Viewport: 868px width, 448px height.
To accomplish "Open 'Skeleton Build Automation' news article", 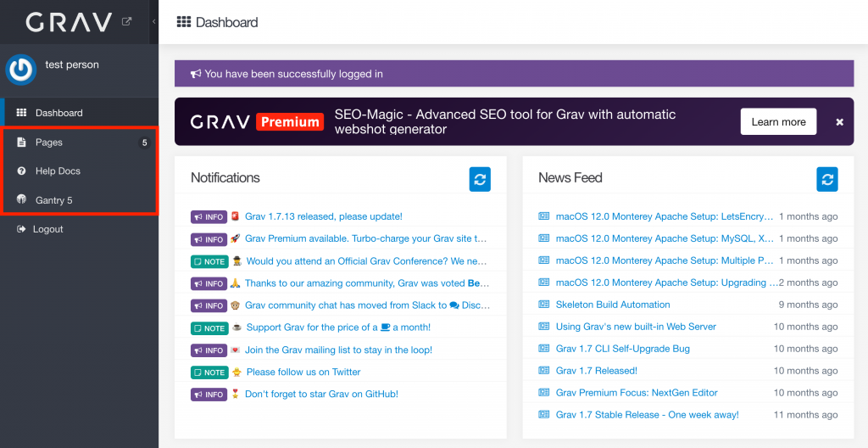I will click(613, 305).
